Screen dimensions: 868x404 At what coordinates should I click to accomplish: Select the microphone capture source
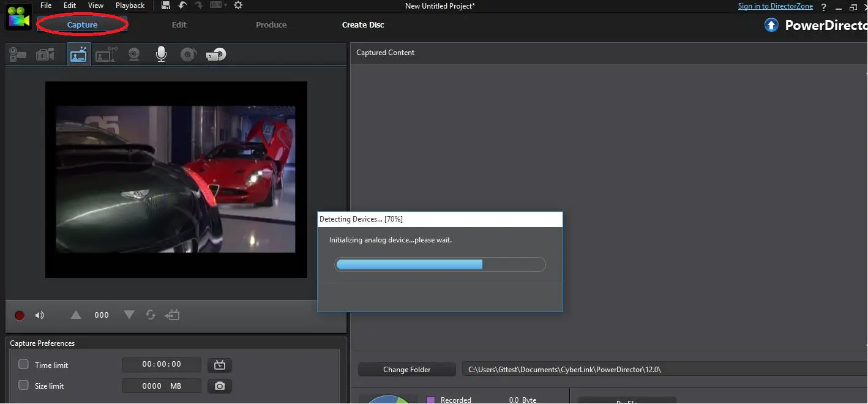[160, 54]
